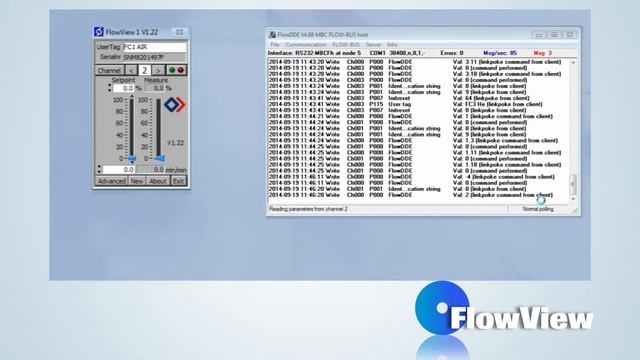The height and width of the screenshot is (360, 640).
Task: Minimize the FlowDDE window
Action: (539, 35)
